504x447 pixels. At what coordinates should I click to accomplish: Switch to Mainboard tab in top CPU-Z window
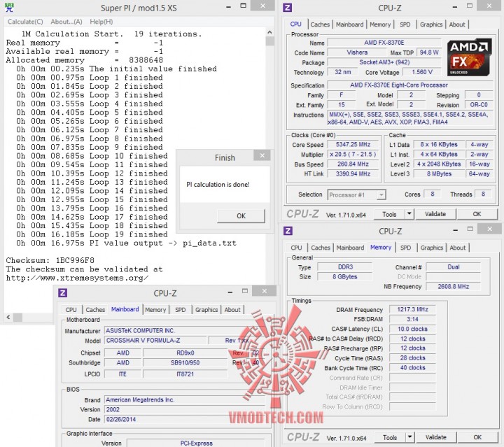[x=349, y=24]
